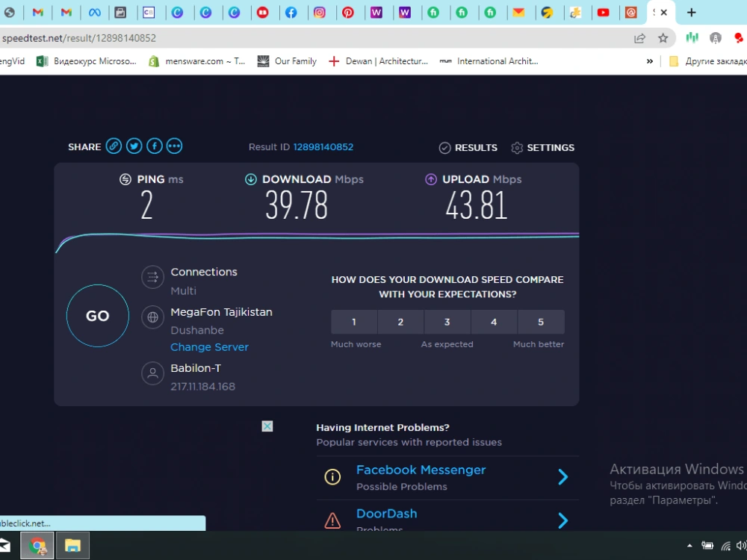Click the IP address 217.11.184.168
Screen dimensions: 747x560
203,386
